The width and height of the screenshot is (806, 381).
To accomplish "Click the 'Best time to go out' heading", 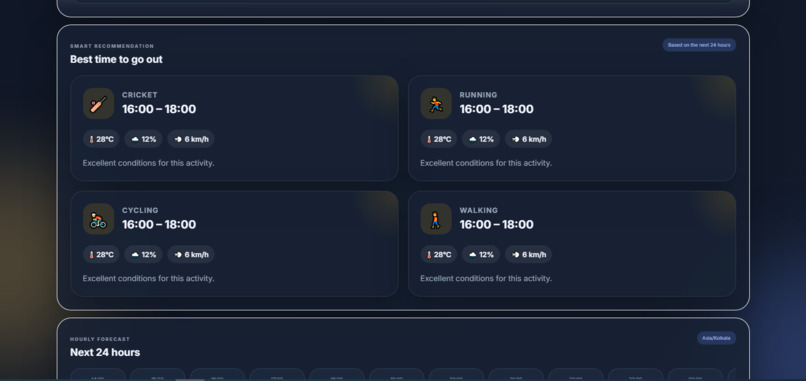I will pos(116,59).
